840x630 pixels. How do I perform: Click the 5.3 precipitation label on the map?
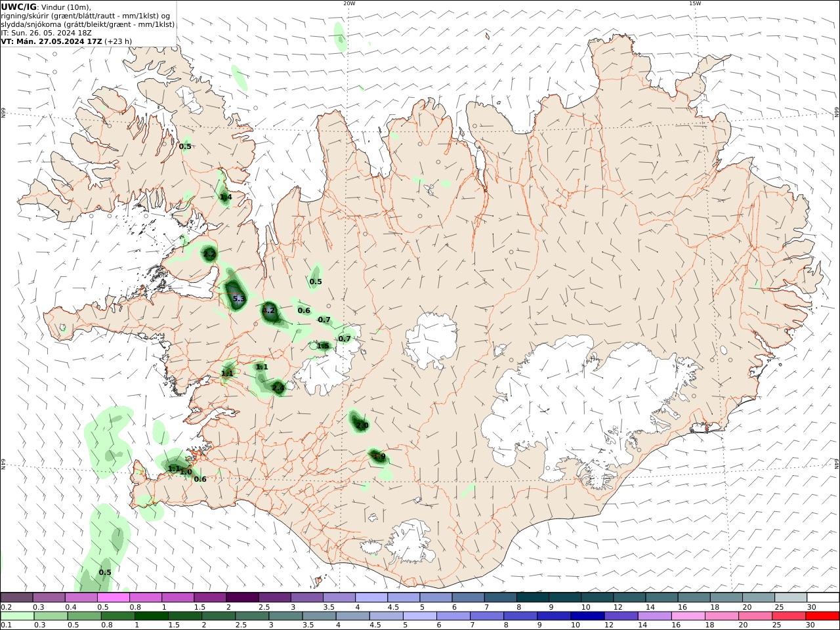239,299
